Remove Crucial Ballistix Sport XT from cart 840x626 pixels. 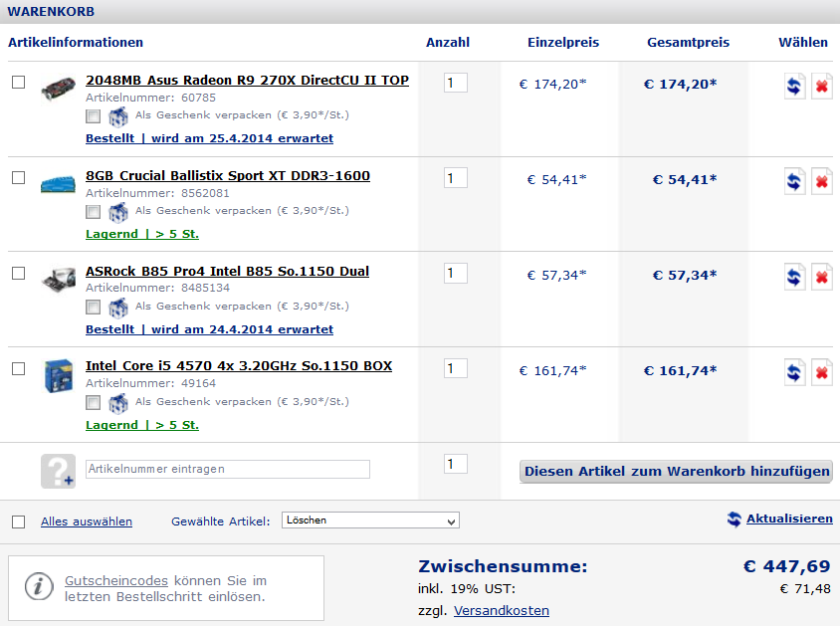coord(822,181)
